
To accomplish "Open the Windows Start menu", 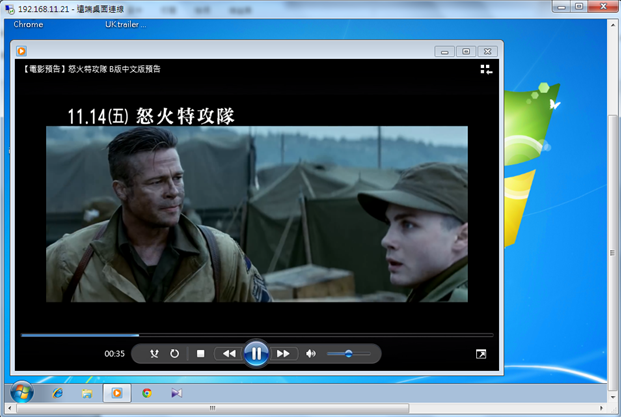I will click(x=22, y=392).
